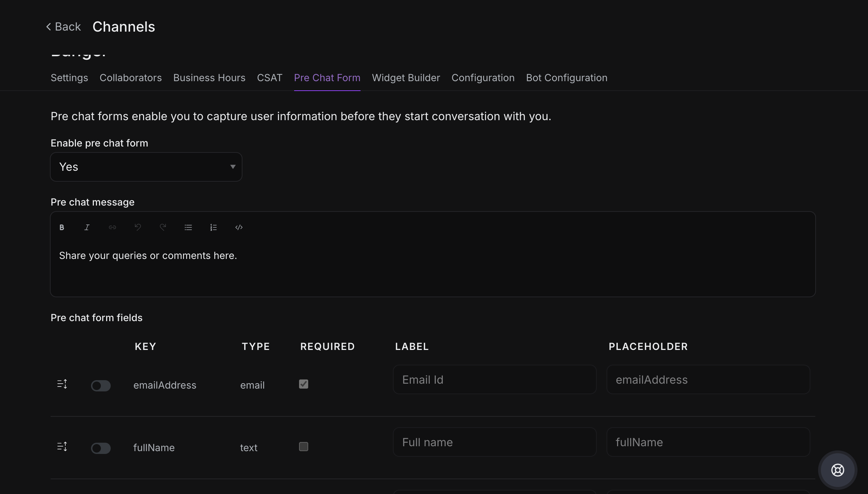Screen dimensions: 868x494
Task: Click the Email Id label input
Action: 494,380
